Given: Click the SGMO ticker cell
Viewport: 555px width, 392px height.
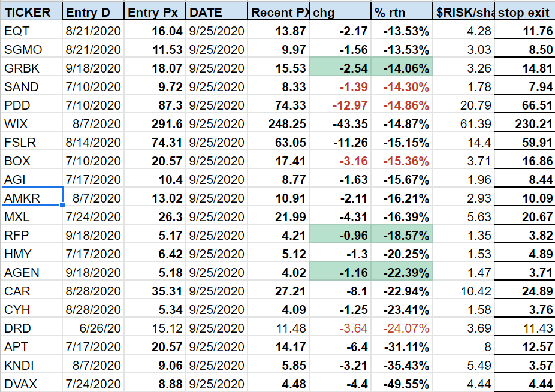Looking at the screenshot, I should click(32, 49).
